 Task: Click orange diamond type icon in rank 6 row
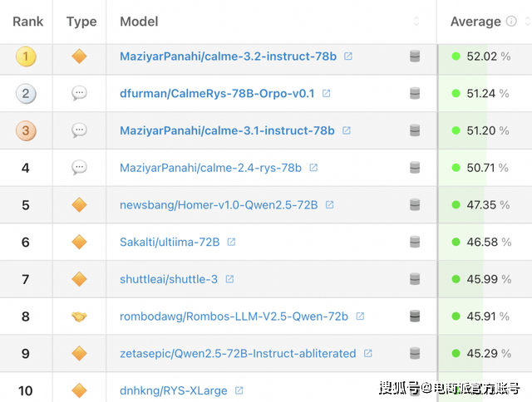(x=80, y=242)
